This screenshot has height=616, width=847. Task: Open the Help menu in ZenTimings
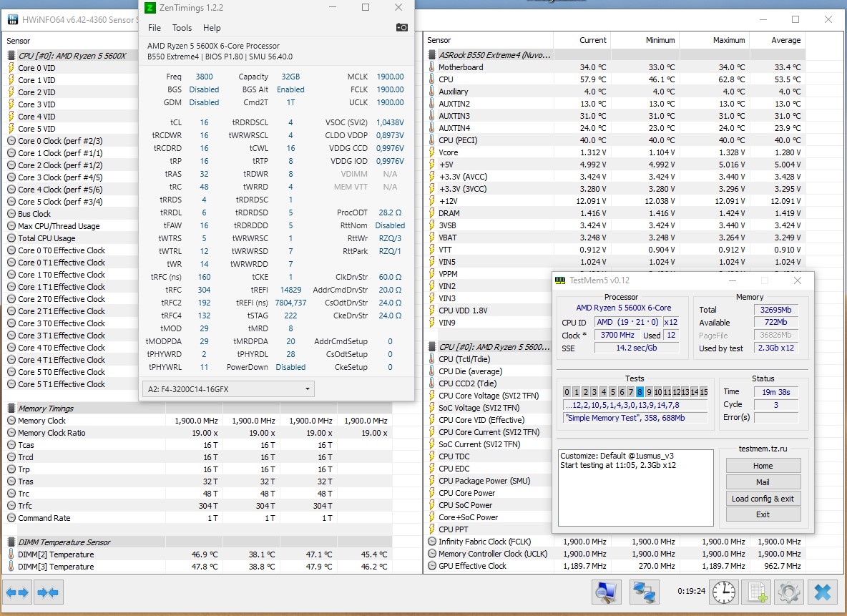click(212, 28)
